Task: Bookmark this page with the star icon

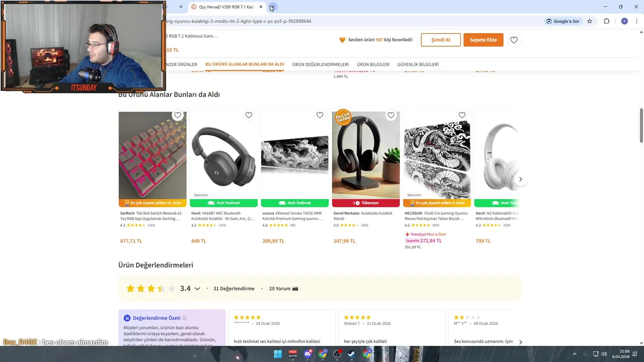Action: click(x=590, y=21)
